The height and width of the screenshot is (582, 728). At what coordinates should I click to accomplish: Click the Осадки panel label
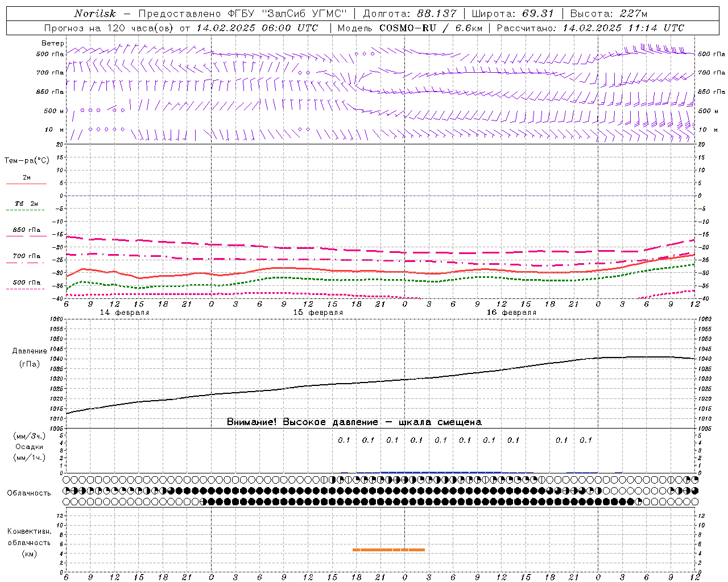click(30, 447)
